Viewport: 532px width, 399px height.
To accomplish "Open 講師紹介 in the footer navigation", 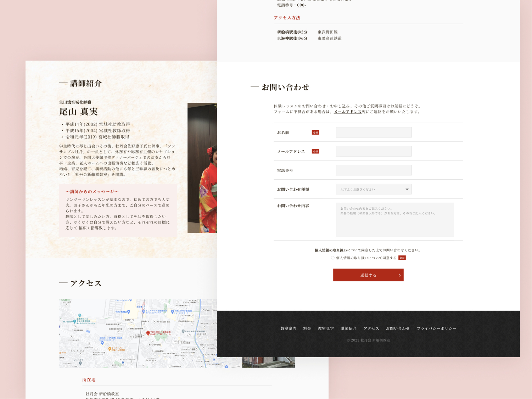I will (348, 328).
